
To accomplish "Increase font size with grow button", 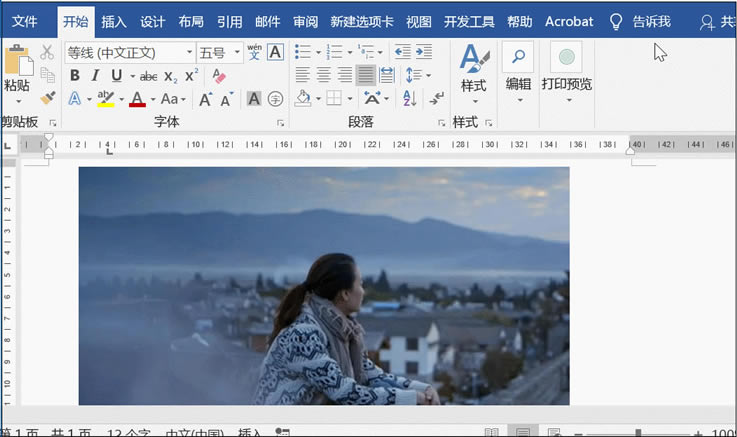I will (205, 99).
